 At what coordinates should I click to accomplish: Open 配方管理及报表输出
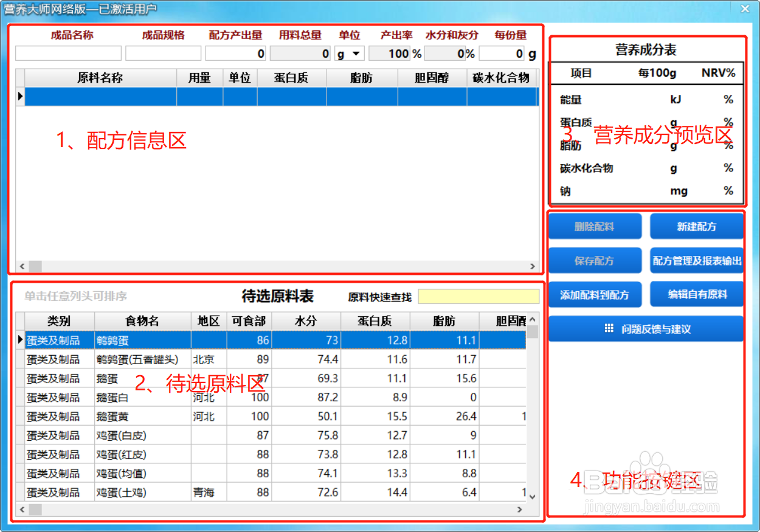[x=697, y=260]
